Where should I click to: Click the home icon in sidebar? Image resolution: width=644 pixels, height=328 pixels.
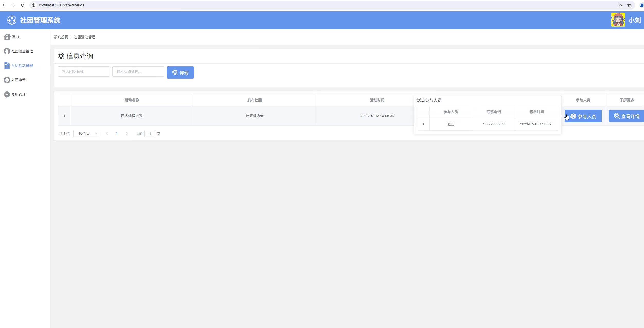click(7, 37)
